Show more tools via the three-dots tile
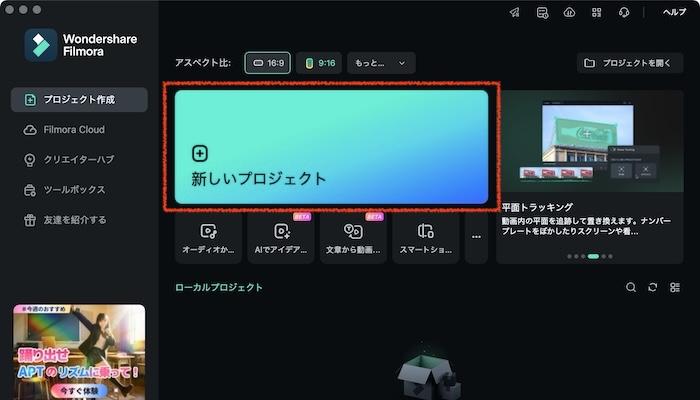 pyautogui.click(x=476, y=237)
